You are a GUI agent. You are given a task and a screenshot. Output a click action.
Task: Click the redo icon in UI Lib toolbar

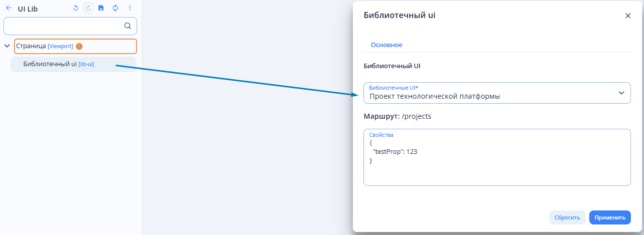pyautogui.click(x=88, y=8)
